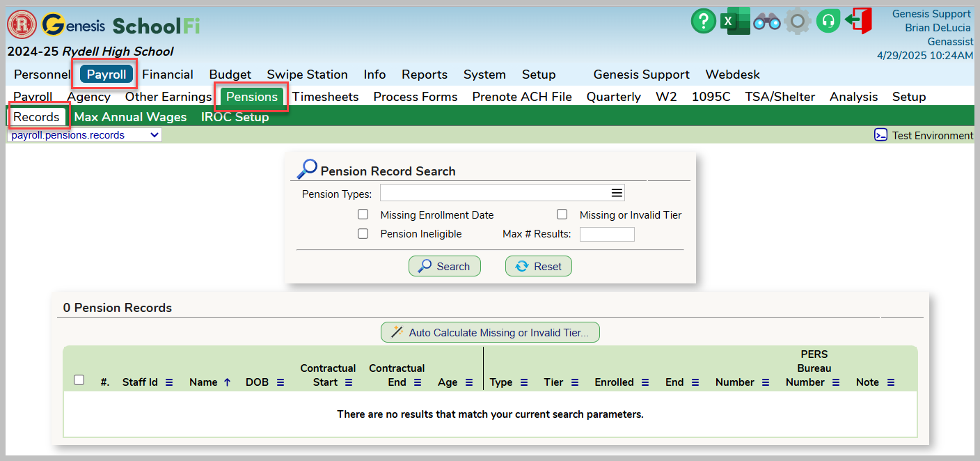This screenshot has width=980, height=461.
Task: Click the magnifier icon beside Pension Record Search
Action: [x=307, y=169]
